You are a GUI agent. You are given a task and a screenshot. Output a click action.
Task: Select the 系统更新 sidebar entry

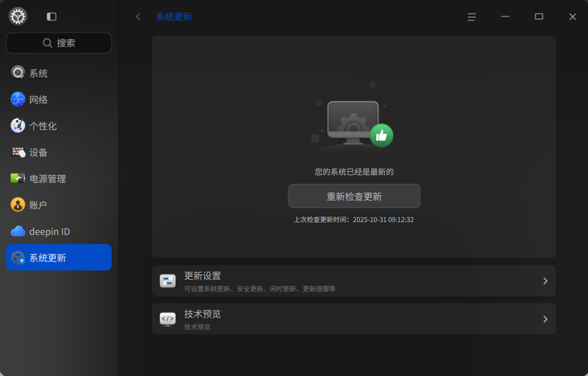point(59,257)
